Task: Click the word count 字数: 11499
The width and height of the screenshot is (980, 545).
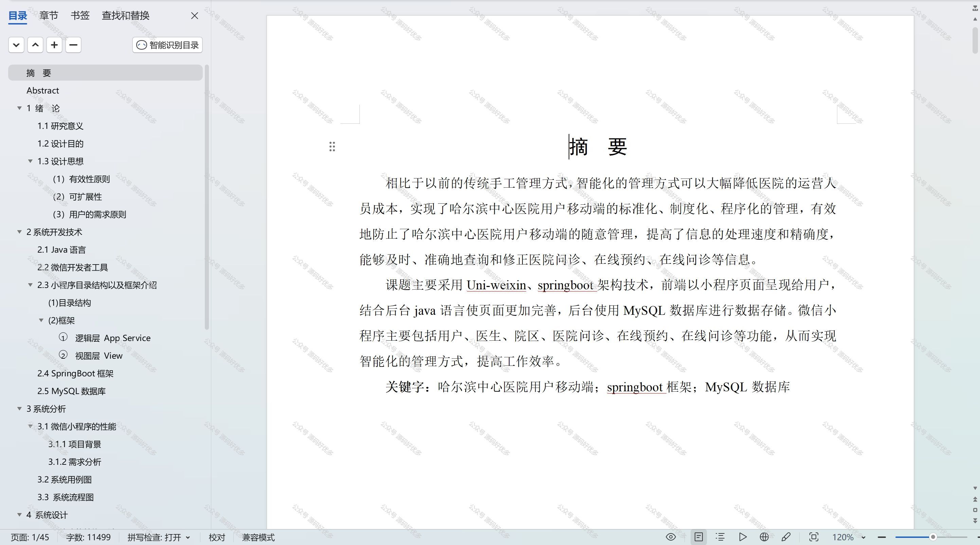Action: 88,538
